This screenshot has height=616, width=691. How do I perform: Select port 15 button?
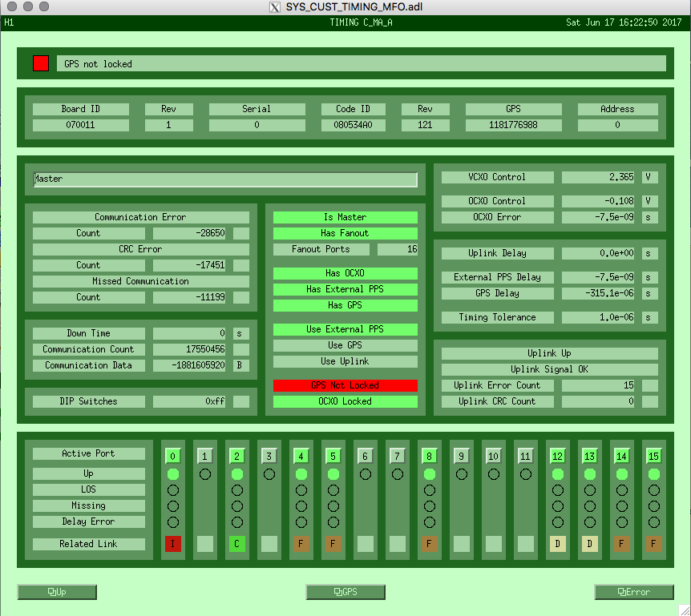point(654,456)
